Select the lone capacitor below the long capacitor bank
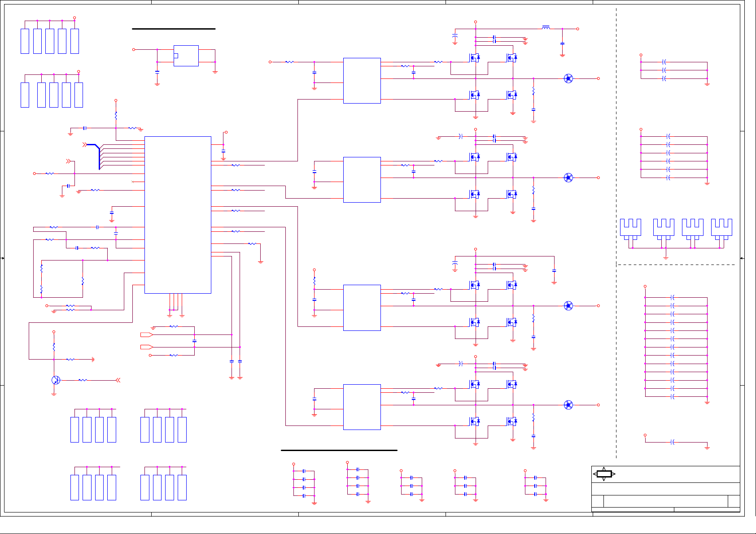Image resolution: width=756 pixels, height=534 pixels. pos(672,442)
